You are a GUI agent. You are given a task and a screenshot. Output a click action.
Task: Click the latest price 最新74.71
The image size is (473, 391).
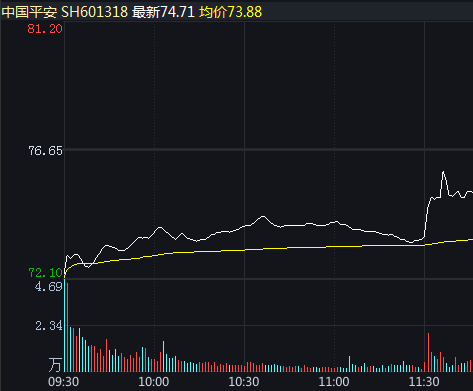click(163, 12)
